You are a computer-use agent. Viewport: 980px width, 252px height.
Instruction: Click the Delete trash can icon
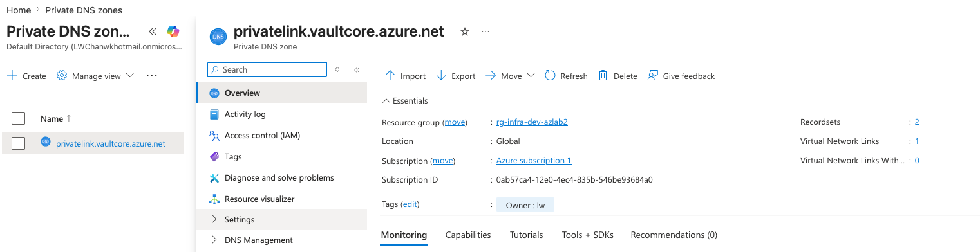603,76
